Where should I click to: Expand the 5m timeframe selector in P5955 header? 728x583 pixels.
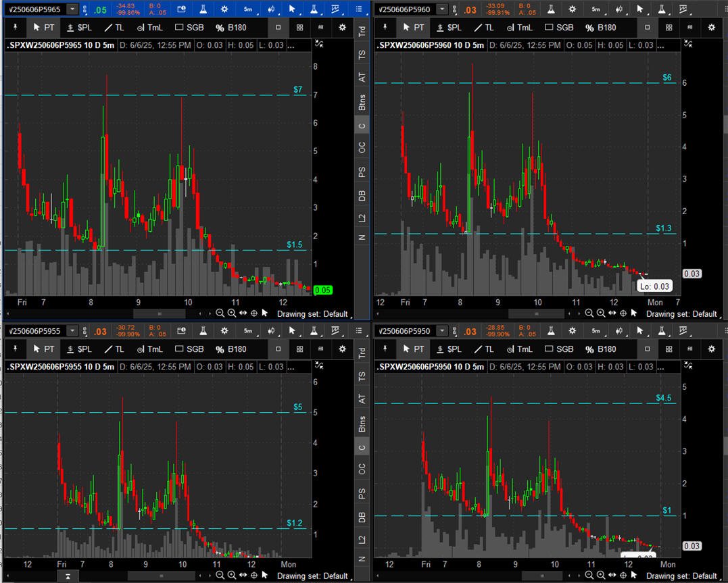[x=248, y=331]
